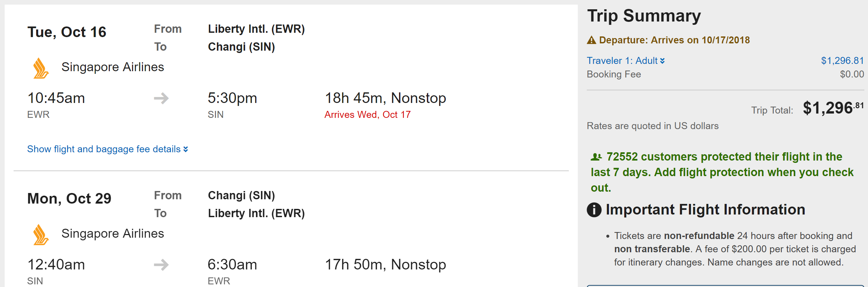
Task: Click the 18h 45m, Nonstop duration text
Action: coord(385,98)
